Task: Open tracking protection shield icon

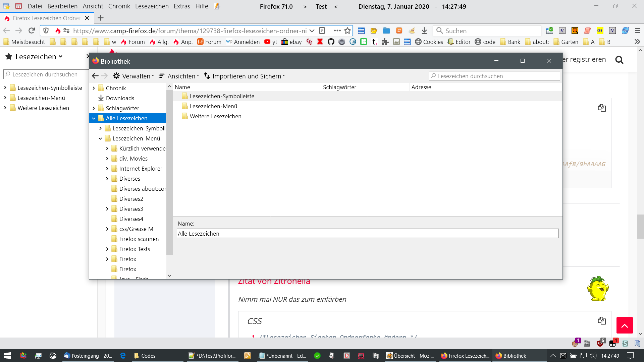Action: point(46,31)
